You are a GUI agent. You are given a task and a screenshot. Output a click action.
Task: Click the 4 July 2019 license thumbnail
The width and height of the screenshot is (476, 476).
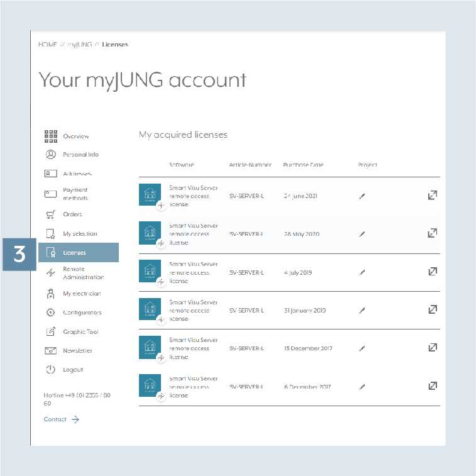coord(150,271)
